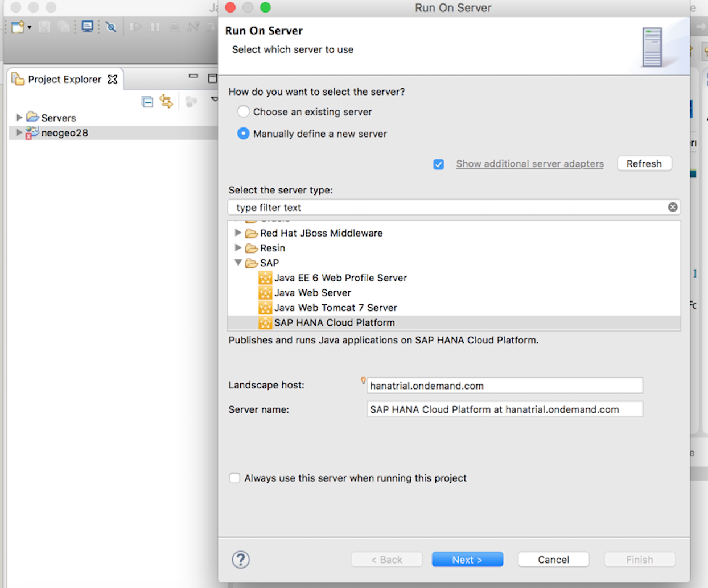Select 'Manually define a new server' option
This screenshot has width=708, height=588.
244,134
